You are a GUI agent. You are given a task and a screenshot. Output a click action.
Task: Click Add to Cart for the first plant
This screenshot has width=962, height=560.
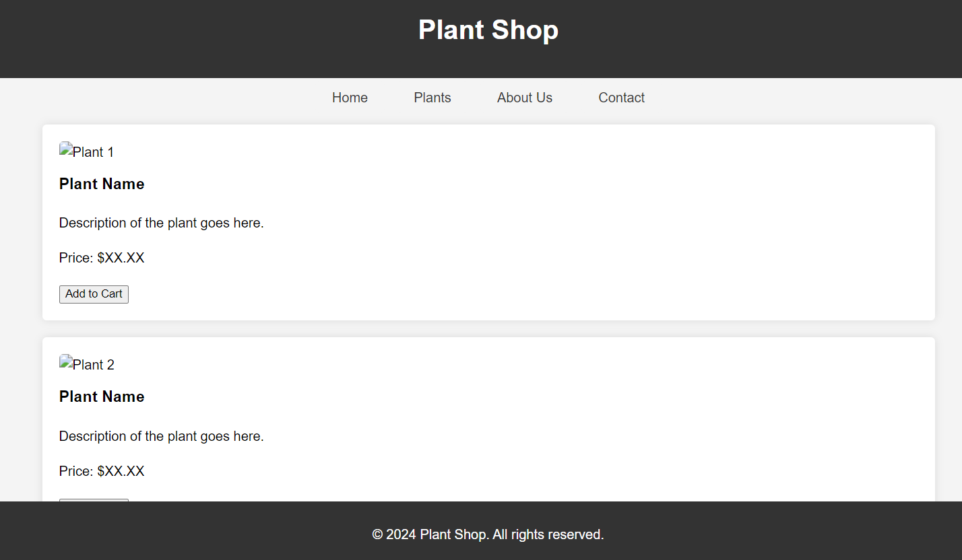click(94, 294)
